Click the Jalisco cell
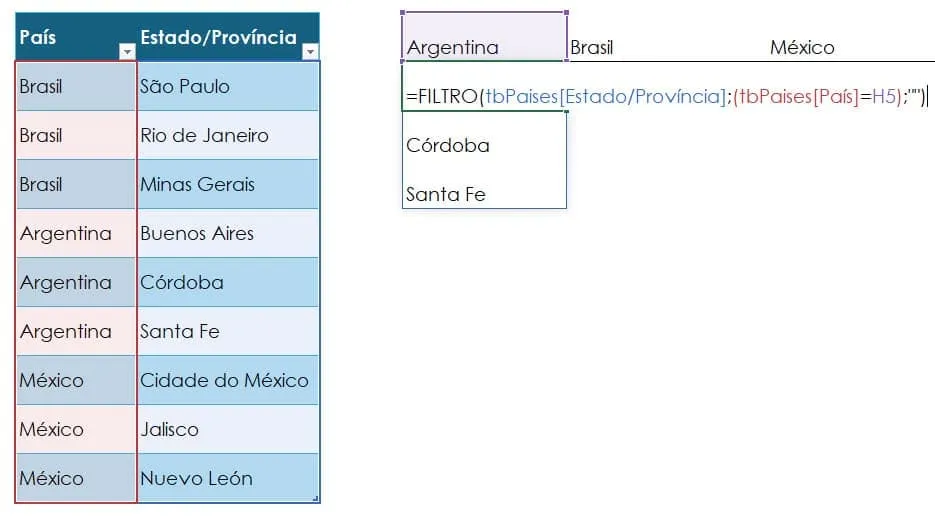 click(x=228, y=429)
